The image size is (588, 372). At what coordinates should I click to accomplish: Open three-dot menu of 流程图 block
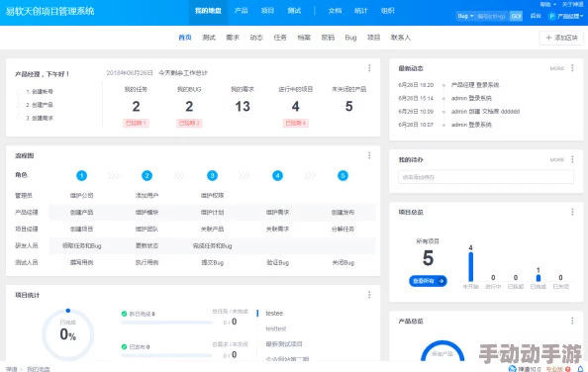(369, 155)
